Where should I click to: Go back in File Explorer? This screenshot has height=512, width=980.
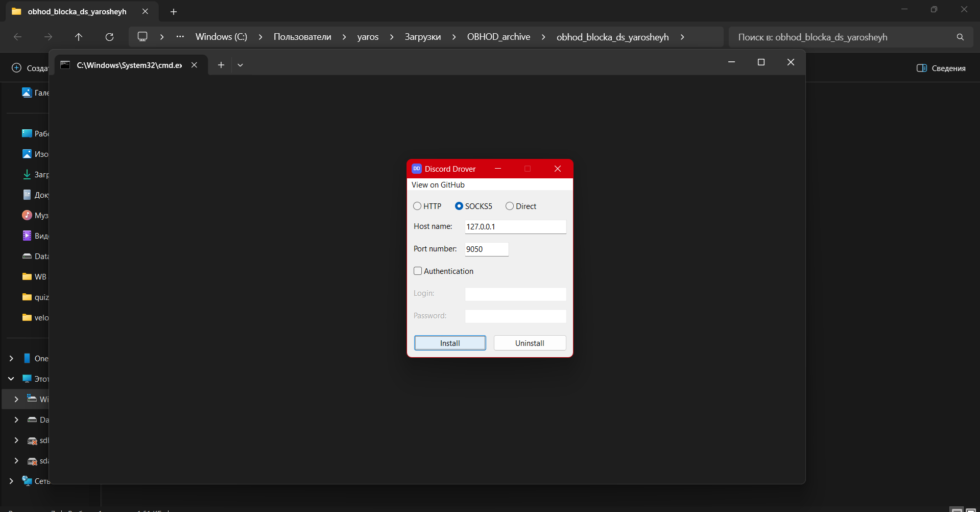tap(17, 37)
